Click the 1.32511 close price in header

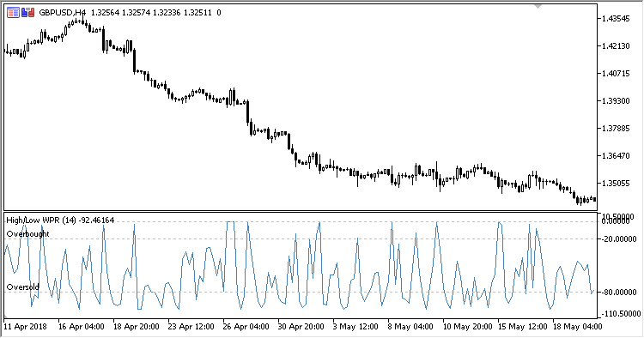(x=197, y=13)
